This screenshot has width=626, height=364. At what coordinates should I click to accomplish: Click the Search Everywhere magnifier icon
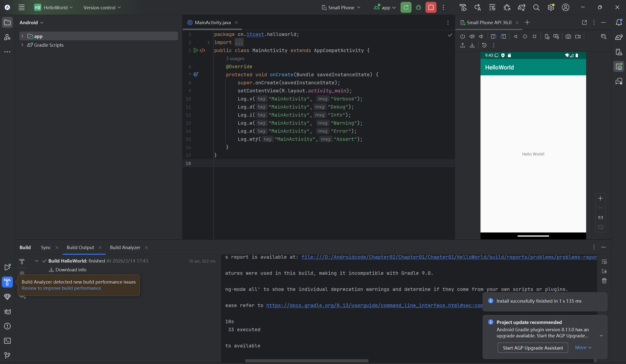(536, 7)
